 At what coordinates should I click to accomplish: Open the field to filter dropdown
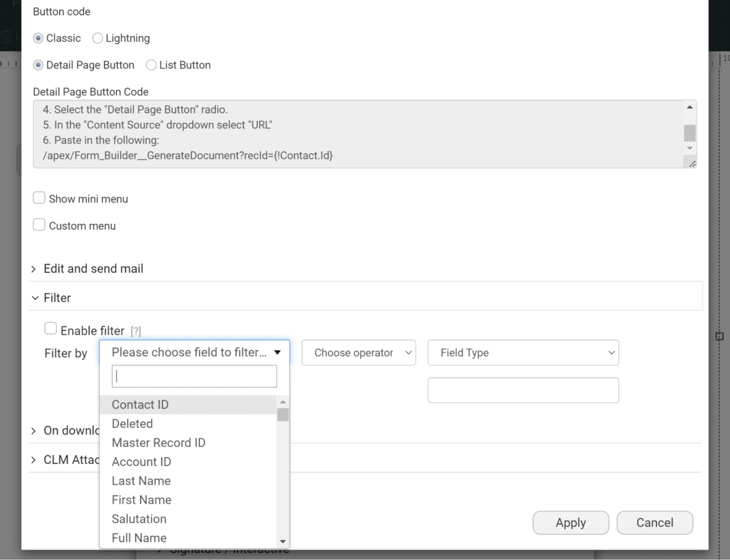[x=194, y=352]
